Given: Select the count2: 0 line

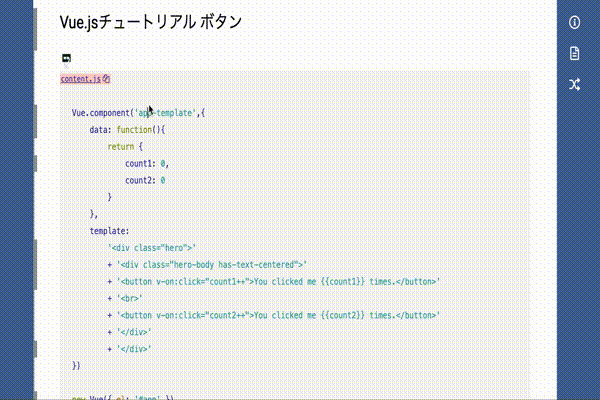Looking at the screenshot, I should coord(145,180).
